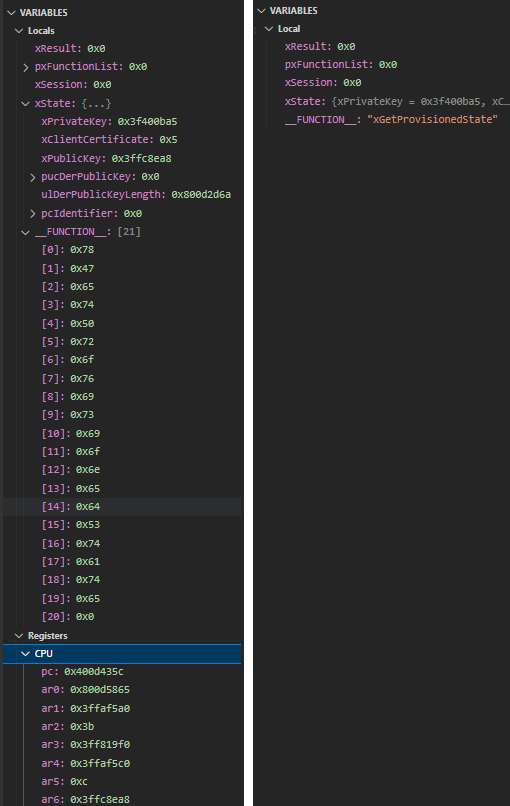Select register ar4: 0x3ffaf5c0
Image resolution: width=510 pixels, height=806 pixels.
click(85, 763)
